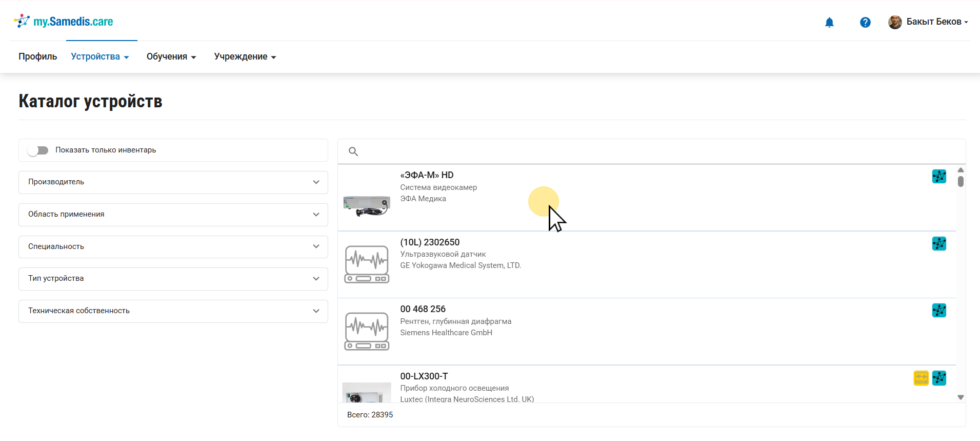Click Samedis network icon on (10L) 2302650 row
Image resolution: width=980 pixels, height=441 pixels.
[x=939, y=243]
